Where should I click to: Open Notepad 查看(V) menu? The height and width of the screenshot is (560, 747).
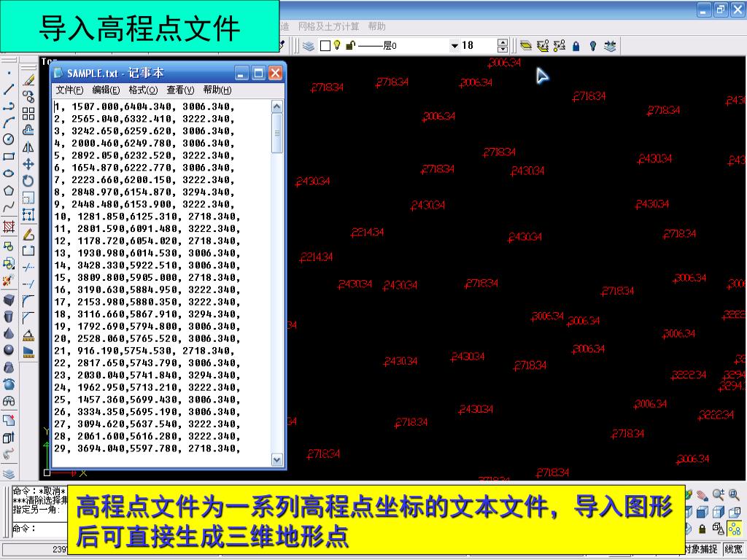(x=181, y=90)
